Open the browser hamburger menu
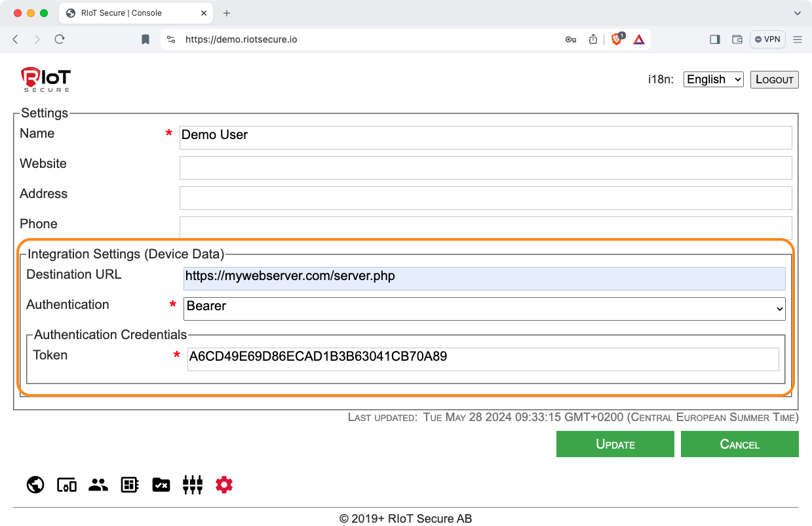Viewport: 812px width, 526px height. [798, 39]
